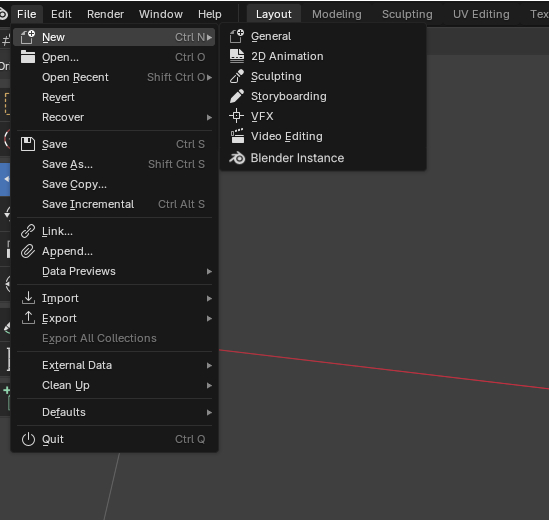Viewport: 549px width, 520px height.
Task: Click the paperclip Append icon
Action: 28,251
